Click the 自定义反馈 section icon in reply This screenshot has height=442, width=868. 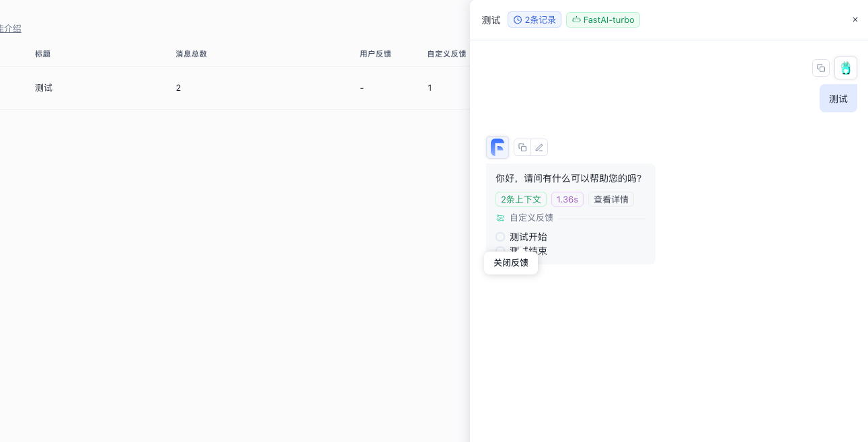point(500,218)
